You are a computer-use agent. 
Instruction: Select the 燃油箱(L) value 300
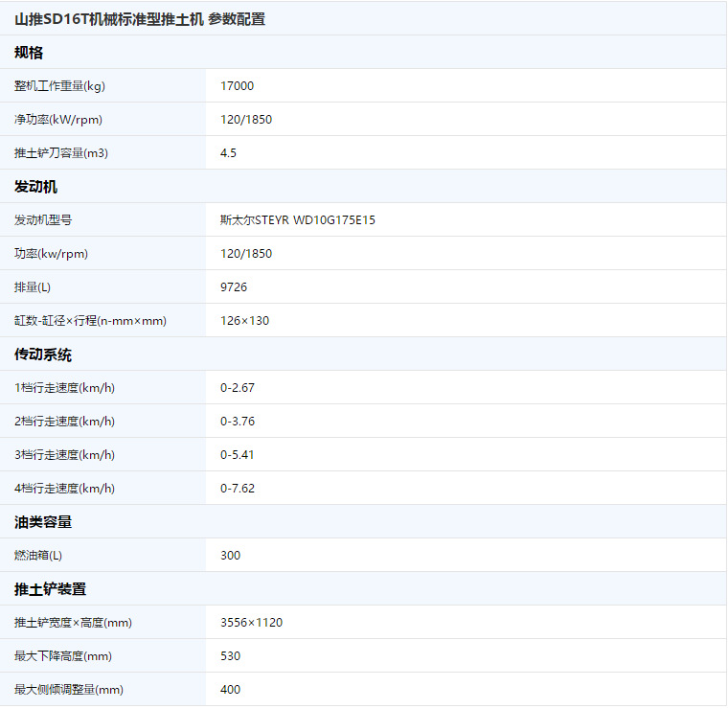click(x=230, y=556)
